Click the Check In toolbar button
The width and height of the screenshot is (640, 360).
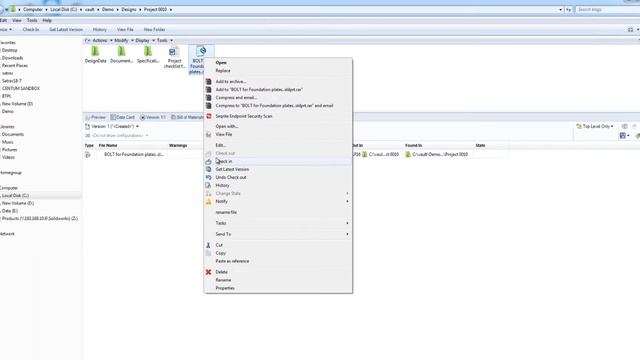tap(31, 30)
